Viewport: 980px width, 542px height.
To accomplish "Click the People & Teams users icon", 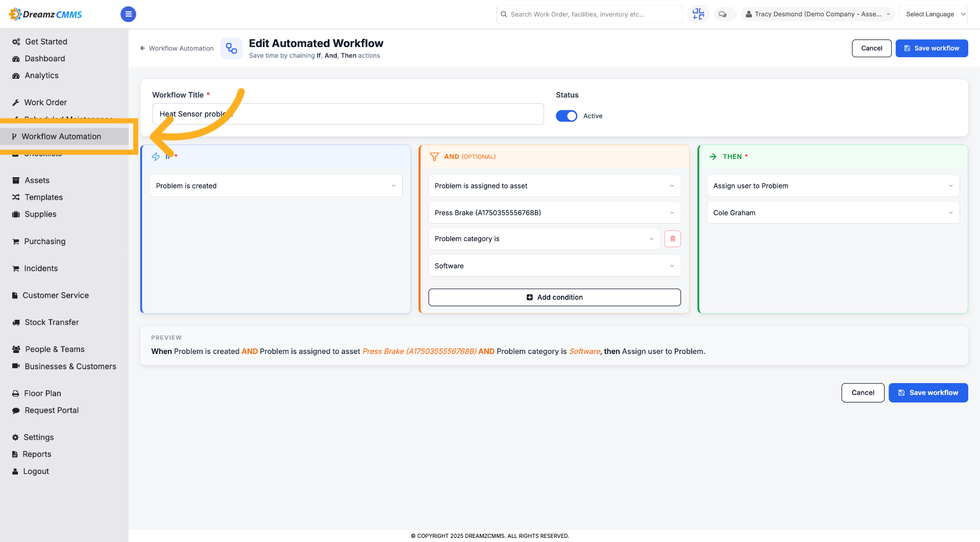I will [16, 349].
